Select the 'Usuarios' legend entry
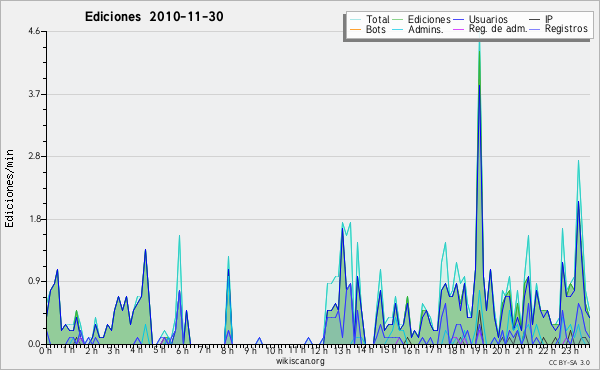600x370 pixels. coord(488,19)
